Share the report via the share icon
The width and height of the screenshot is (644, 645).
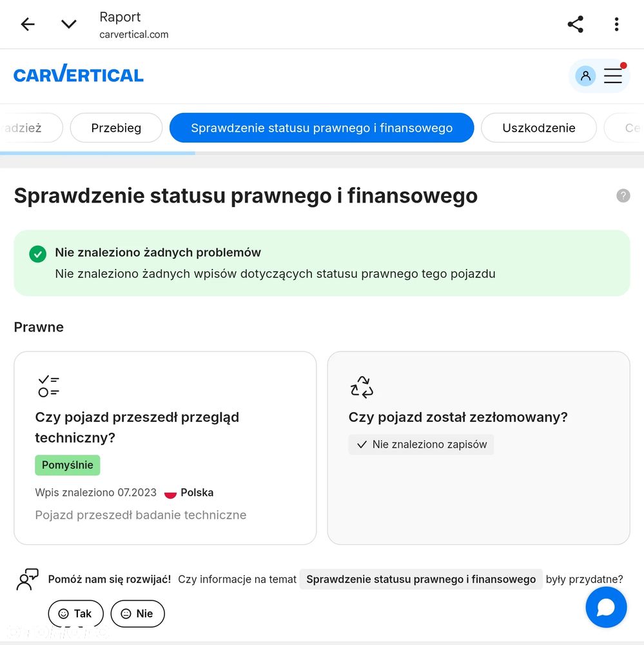[575, 25]
